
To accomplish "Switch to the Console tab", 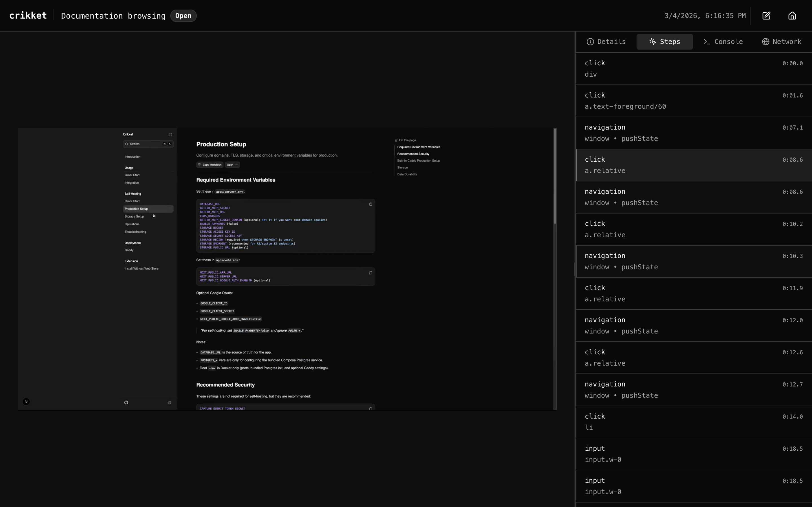I will pyautogui.click(x=723, y=42).
